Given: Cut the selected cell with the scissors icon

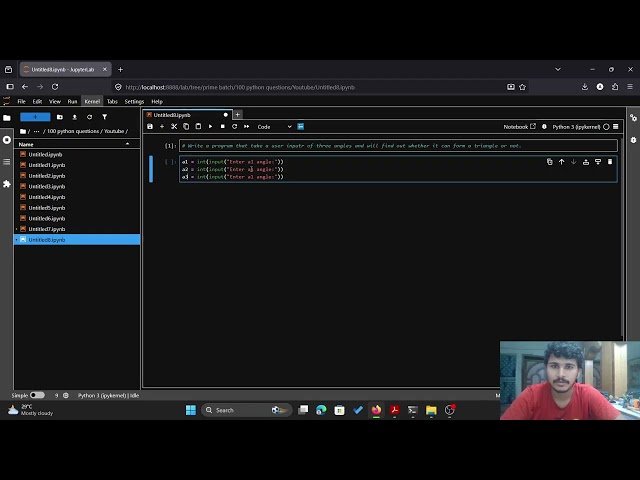Looking at the screenshot, I should coord(174,127).
